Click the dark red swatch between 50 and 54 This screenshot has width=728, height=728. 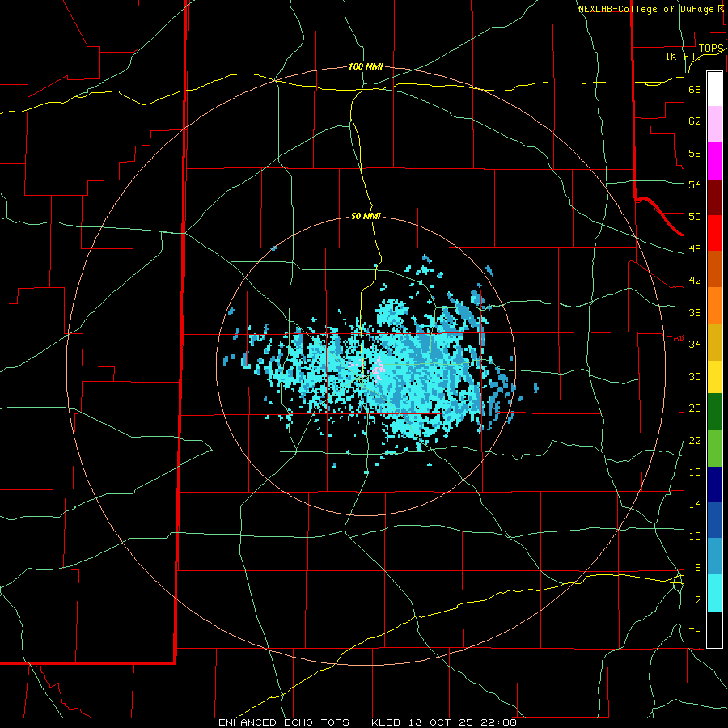714,197
